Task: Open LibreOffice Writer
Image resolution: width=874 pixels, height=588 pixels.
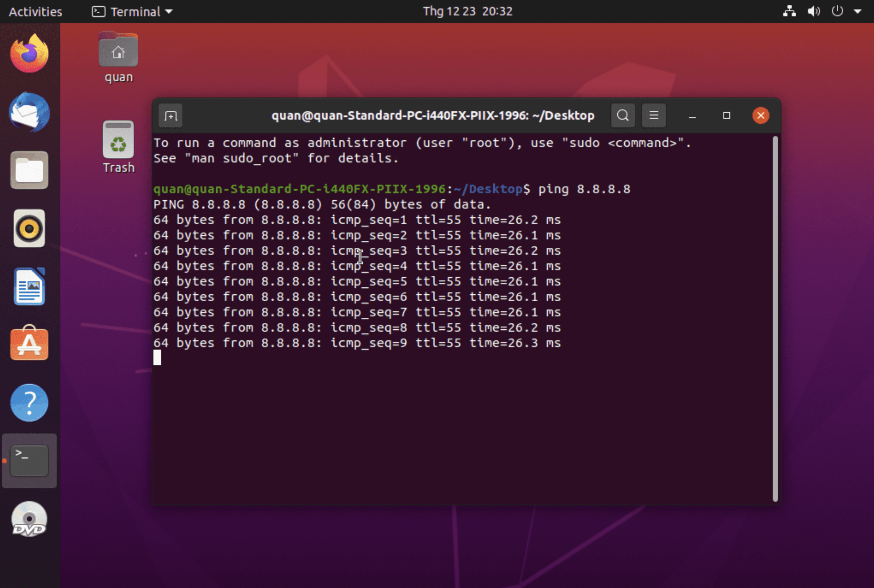Action: click(x=29, y=286)
